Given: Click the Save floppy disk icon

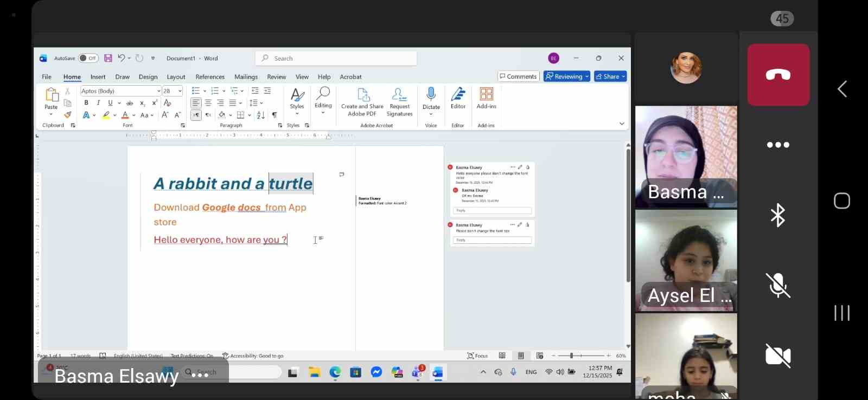Looking at the screenshot, I should coord(108,59).
